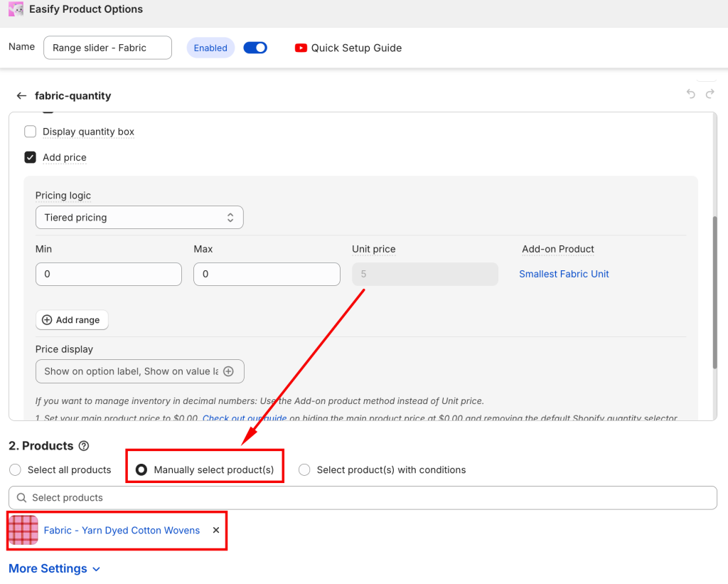Viewport: 728px width, 584px height.
Task: Click the help icon next to Products
Action: (84, 446)
